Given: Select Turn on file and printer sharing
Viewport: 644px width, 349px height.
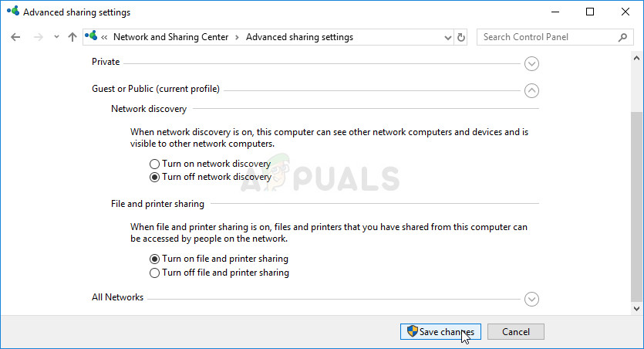Looking at the screenshot, I should pyautogui.click(x=155, y=259).
